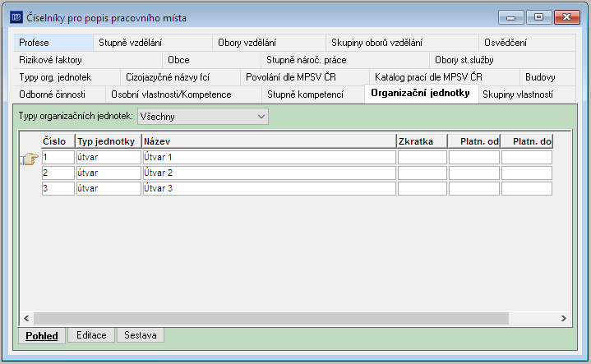The width and height of the screenshot is (591, 364).
Task: Click the pointing hand row indicator icon
Action: [x=30, y=159]
